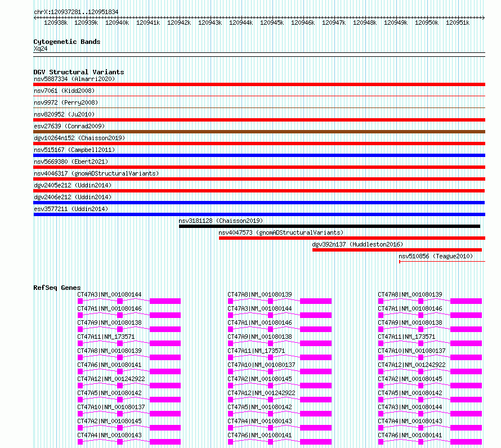Click the nsv4047573 (gnomADStructuralVariants) label
Screen dimensions: 501x448
[x=281, y=232]
